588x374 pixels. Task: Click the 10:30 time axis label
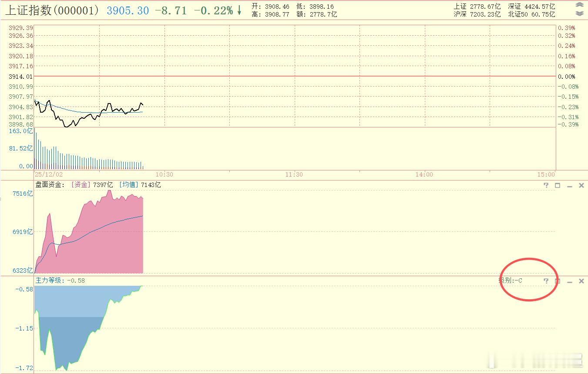[164, 174]
